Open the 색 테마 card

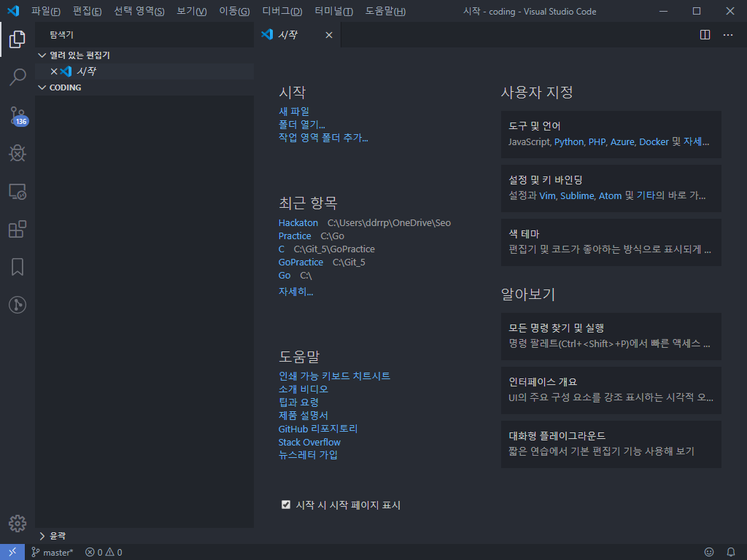[611, 242]
